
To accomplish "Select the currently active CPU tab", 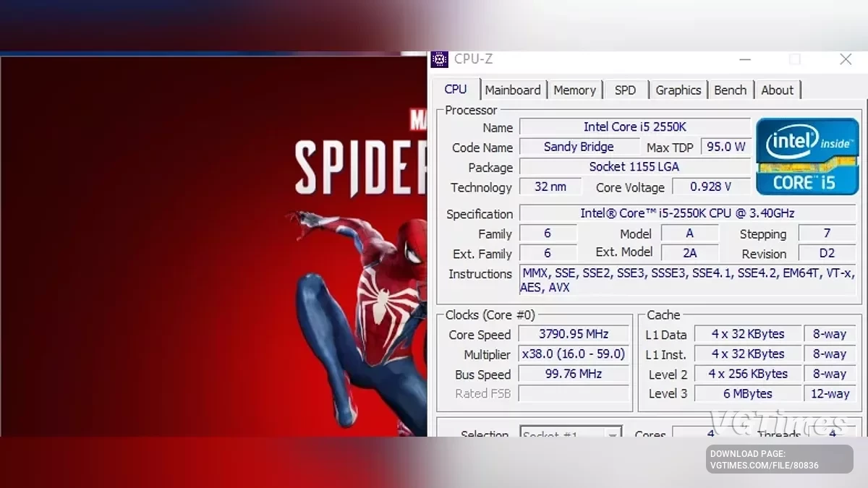I will click(x=456, y=88).
